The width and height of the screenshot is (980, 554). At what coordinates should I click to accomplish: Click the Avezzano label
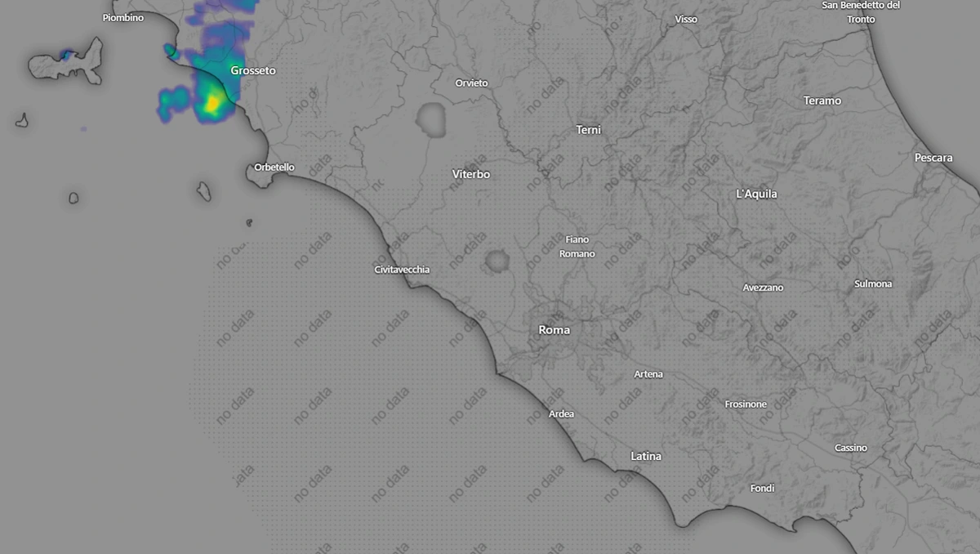[764, 288]
